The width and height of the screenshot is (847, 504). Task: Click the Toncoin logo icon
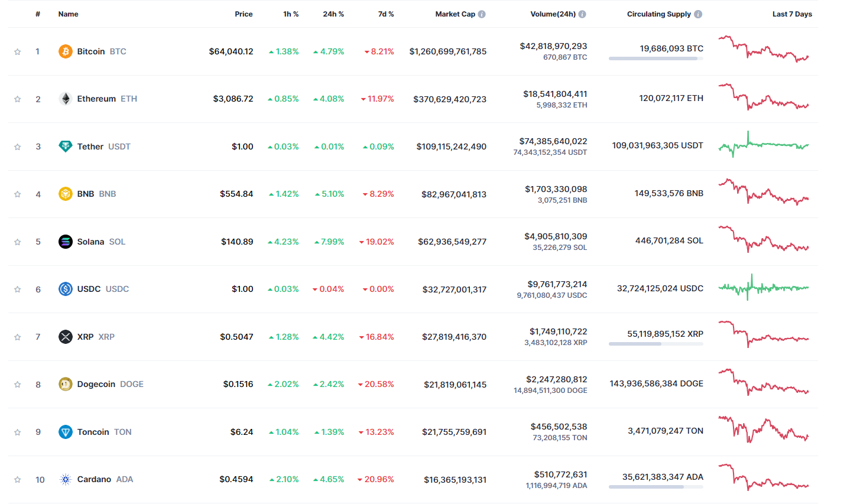pyautogui.click(x=66, y=432)
